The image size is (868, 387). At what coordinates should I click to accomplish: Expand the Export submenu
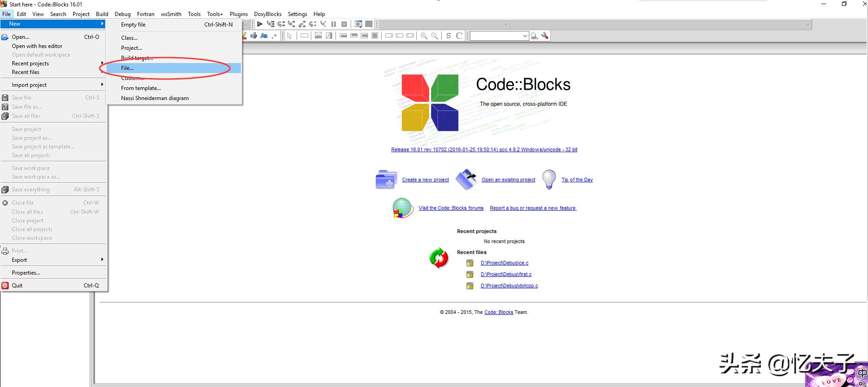pyautogui.click(x=53, y=260)
